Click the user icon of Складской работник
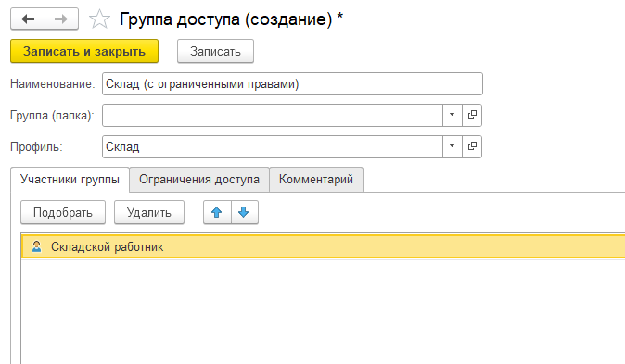625x364 pixels. [x=37, y=246]
